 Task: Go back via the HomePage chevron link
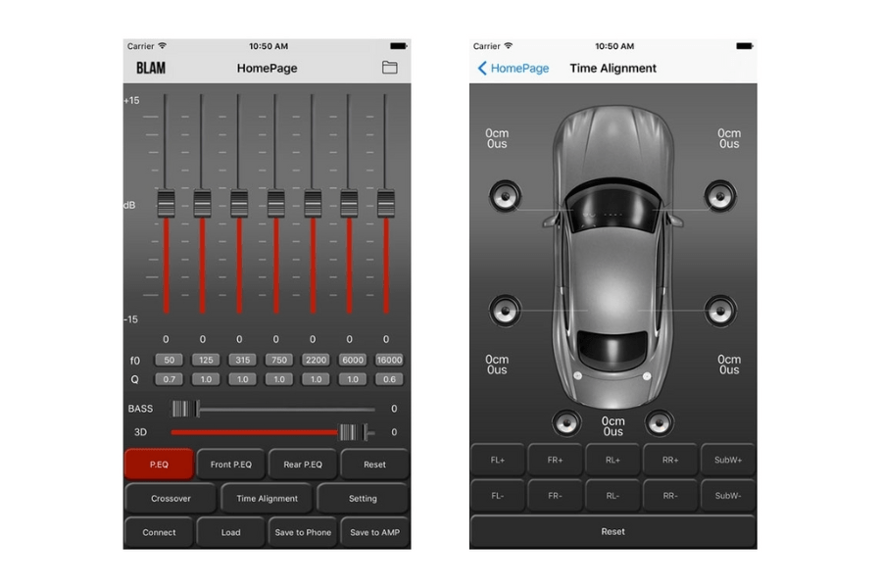pyautogui.click(x=513, y=68)
